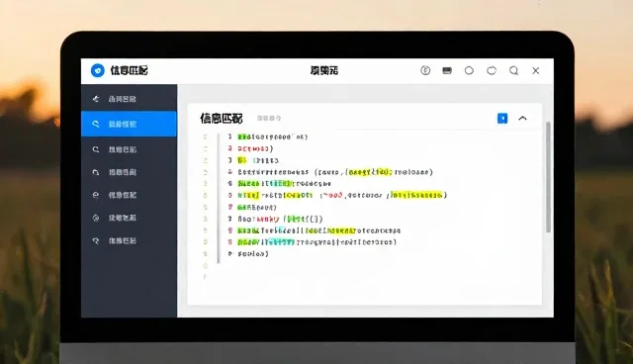Click the center title text in header bar

324,70
